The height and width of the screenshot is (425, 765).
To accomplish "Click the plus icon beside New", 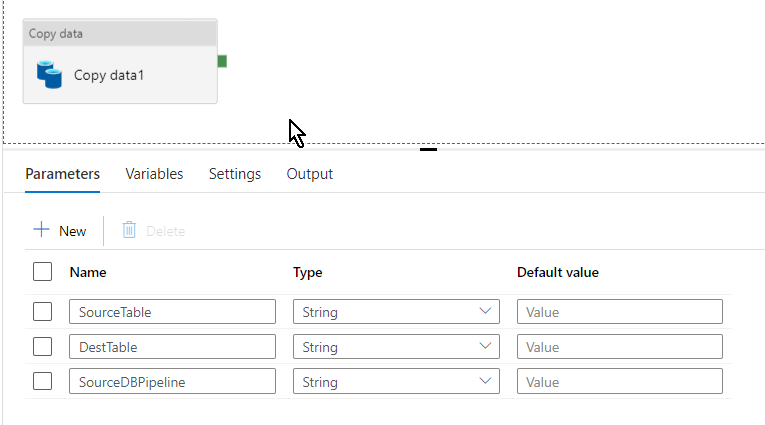I will coord(41,229).
